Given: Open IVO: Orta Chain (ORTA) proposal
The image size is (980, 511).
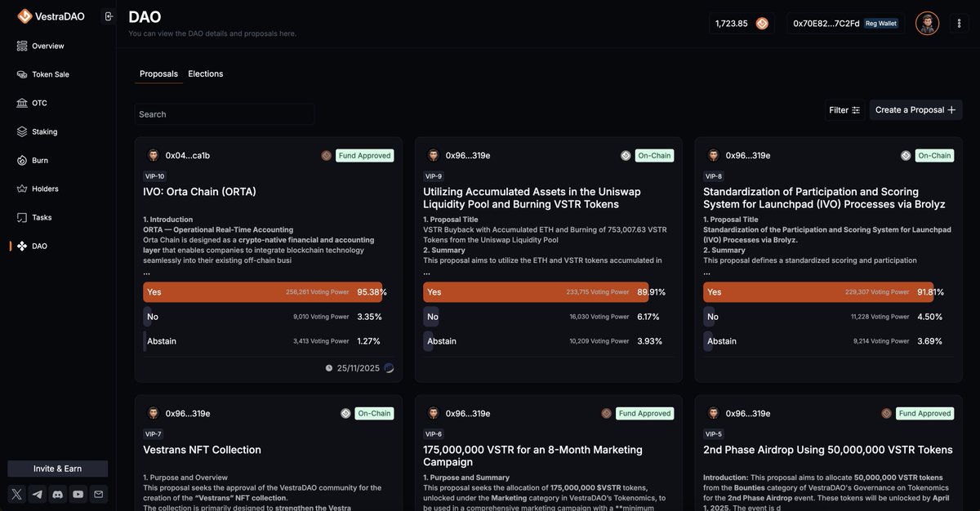Looking at the screenshot, I should pyautogui.click(x=200, y=192).
